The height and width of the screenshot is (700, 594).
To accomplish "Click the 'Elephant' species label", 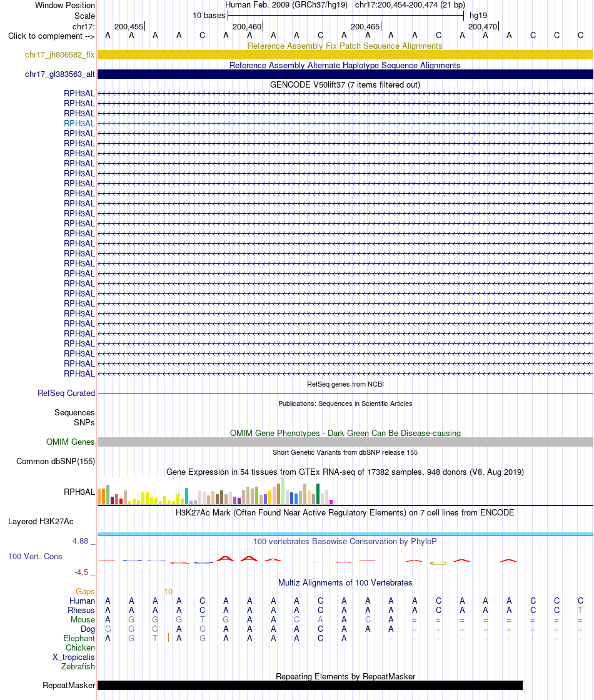I will tap(79, 638).
